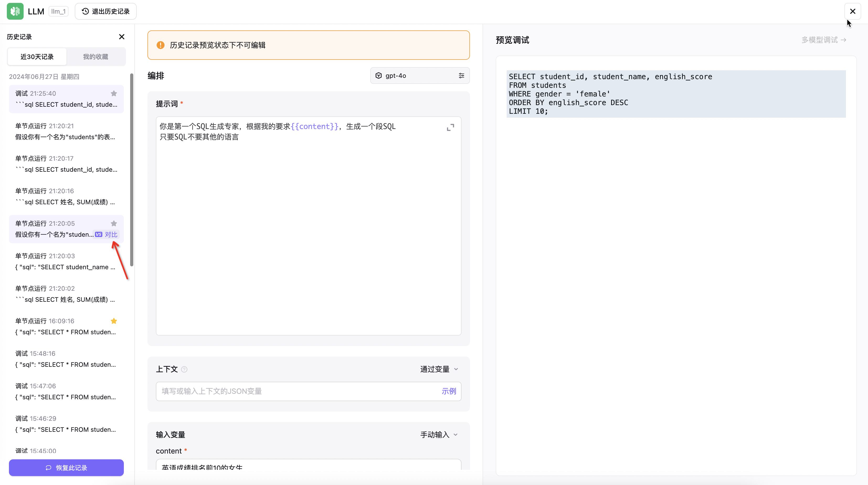
Task: Click the 示例 example link
Action: pyautogui.click(x=449, y=391)
